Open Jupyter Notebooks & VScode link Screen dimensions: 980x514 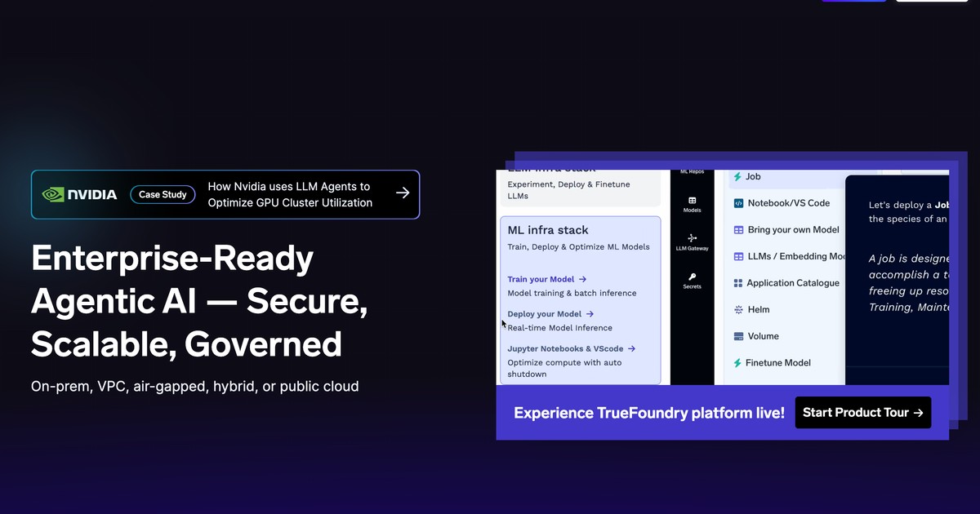(572, 348)
